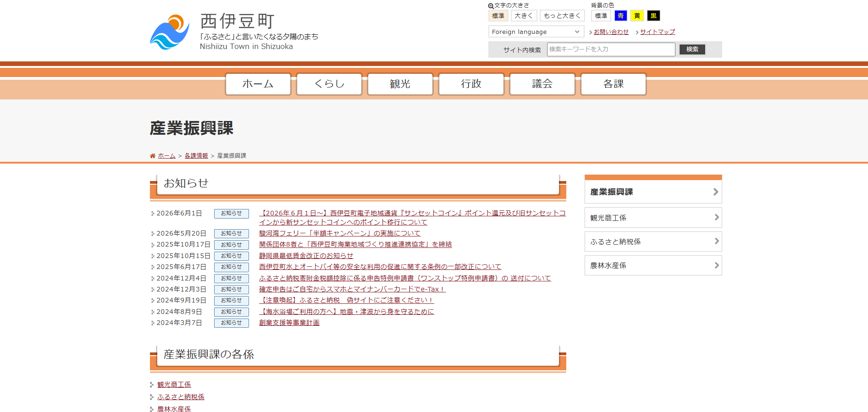
Task: Select 農林水産係 in the sidebar menu
Action: click(x=653, y=265)
